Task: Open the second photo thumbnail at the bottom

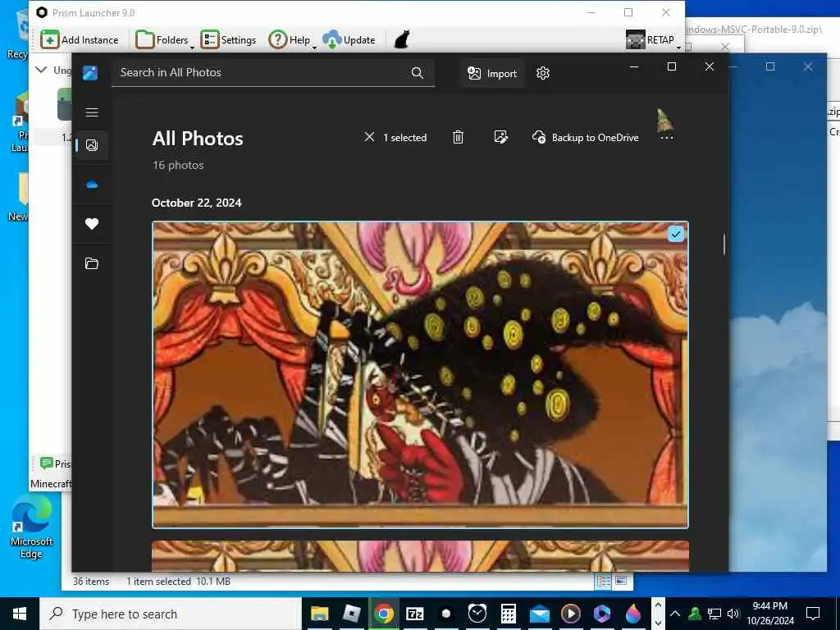Action: (420, 555)
